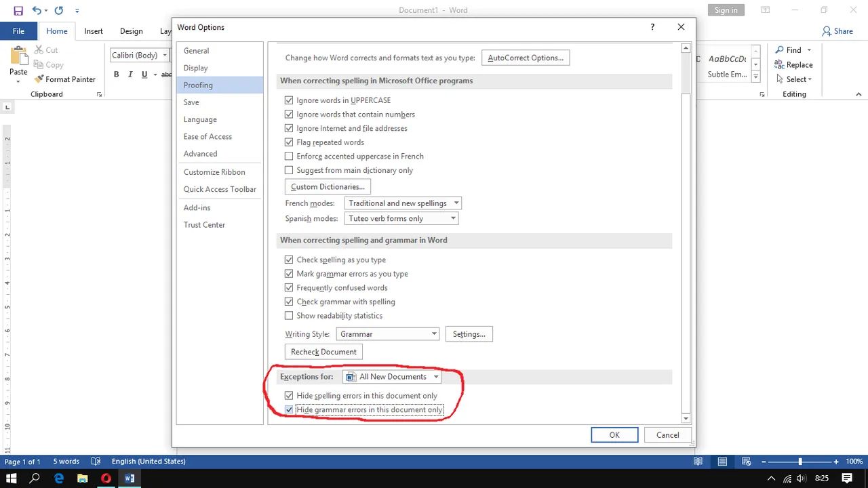This screenshot has width=868, height=488.
Task: Click taskbar Search icon
Action: coord(35,479)
